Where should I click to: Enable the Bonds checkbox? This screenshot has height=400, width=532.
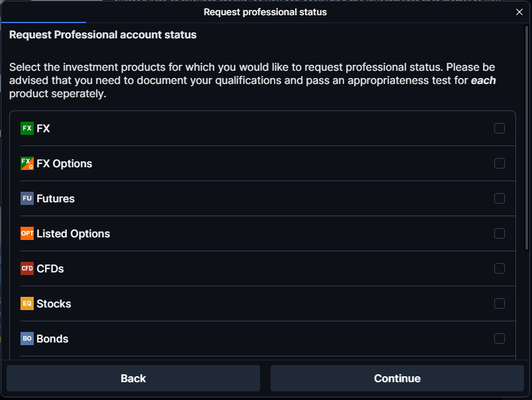[x=500, y=339]
